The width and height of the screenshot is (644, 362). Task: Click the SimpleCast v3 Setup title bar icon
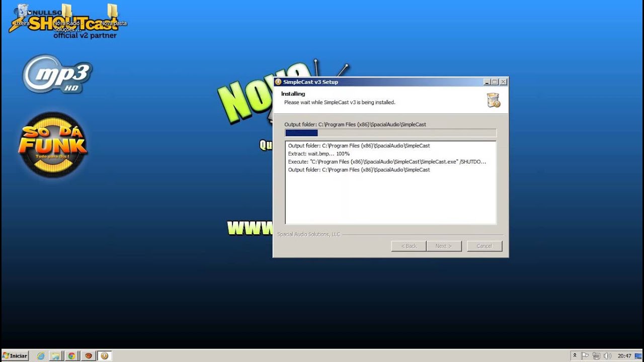click(x=278, y=81)
